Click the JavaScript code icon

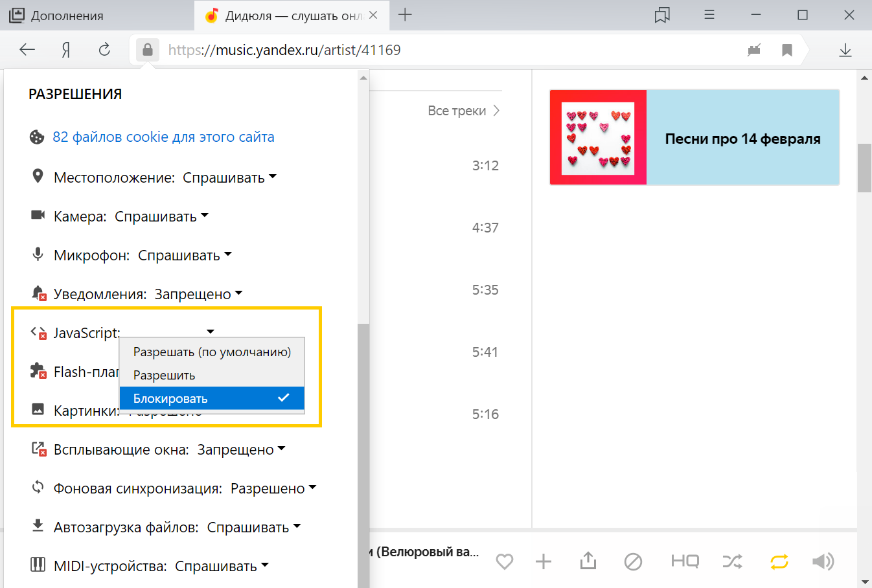tap(39, 332)
